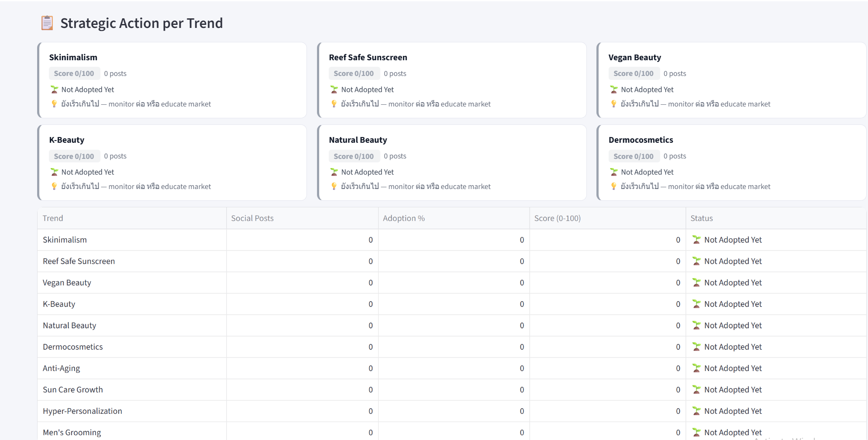Click the lightbulb icon in Dermocosmetics card
The image size is (868, 440).
[x=614, y=186]
